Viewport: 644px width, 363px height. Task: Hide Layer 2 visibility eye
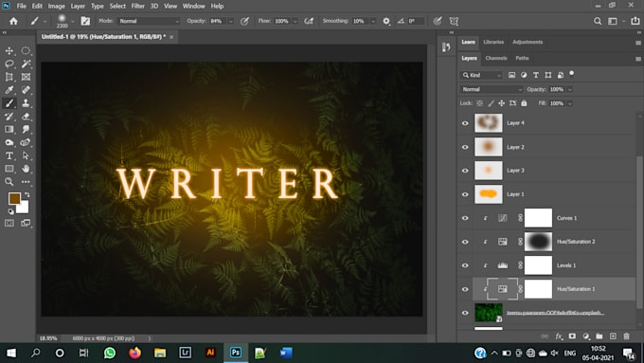(465, 147)
